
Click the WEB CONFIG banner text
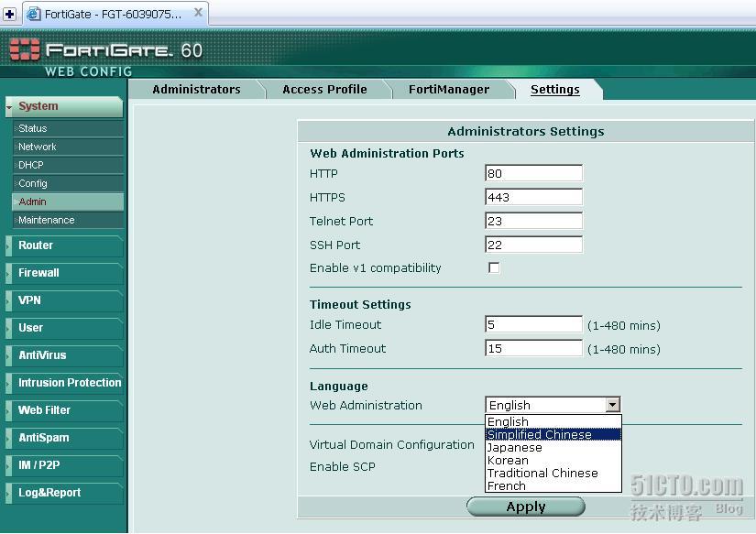pos(88,71)
